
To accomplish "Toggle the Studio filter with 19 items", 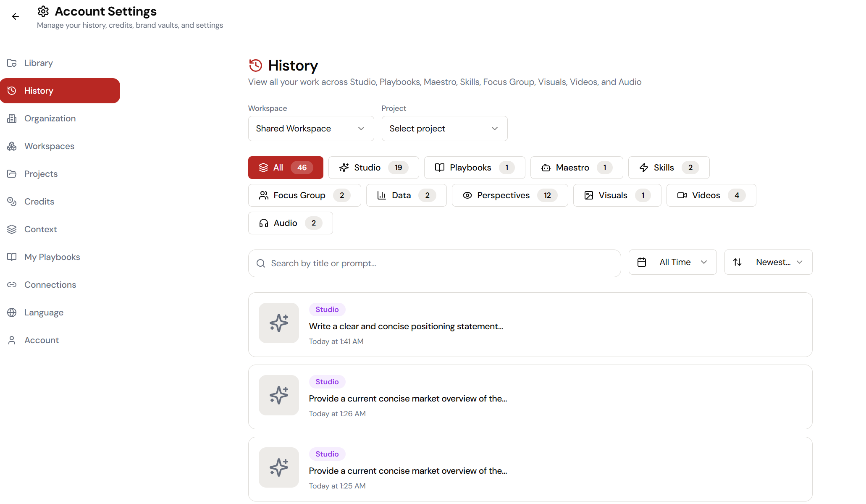I will (373, 167).
